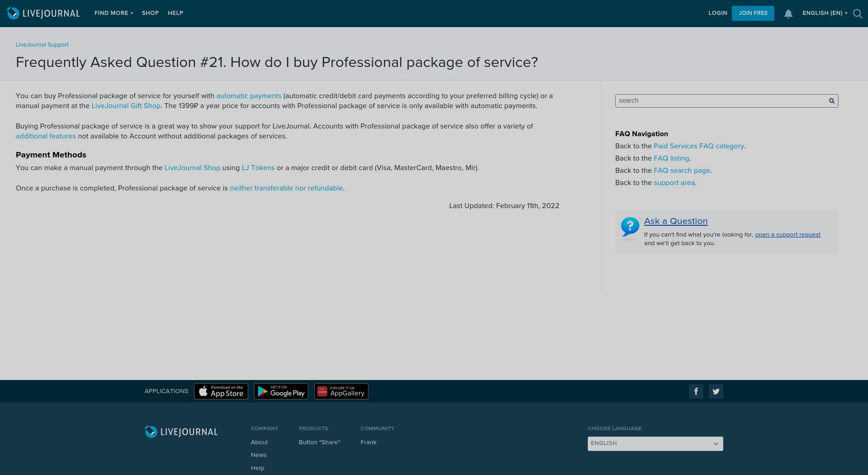Click the COMMUNITY footer column heading
The width and height of the screenshot is (868, 475).
pyautogui.click(x=377, y=428)
